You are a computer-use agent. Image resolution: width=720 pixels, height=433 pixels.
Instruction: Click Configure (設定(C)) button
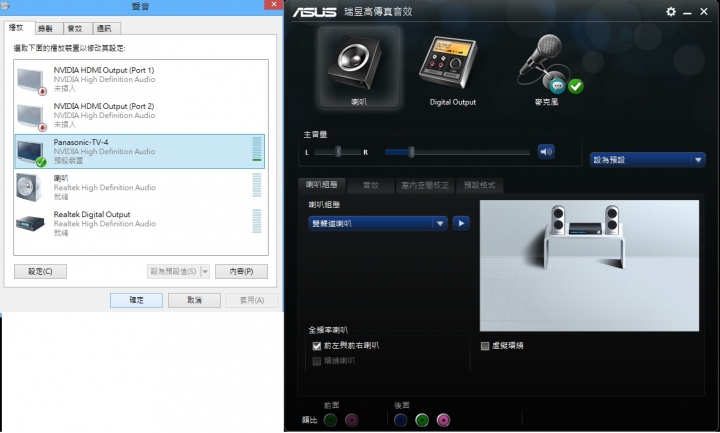(x=40, y=271)
